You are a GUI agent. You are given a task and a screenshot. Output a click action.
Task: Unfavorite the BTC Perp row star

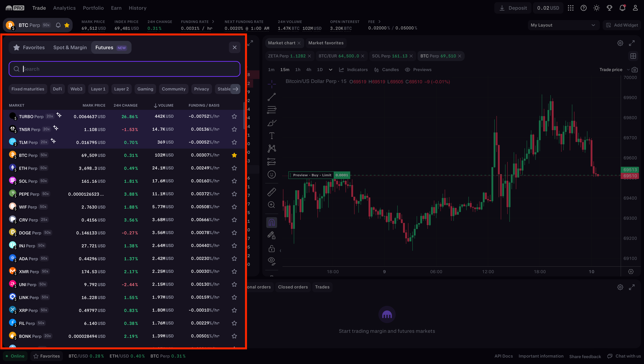[x=234, y=155]
